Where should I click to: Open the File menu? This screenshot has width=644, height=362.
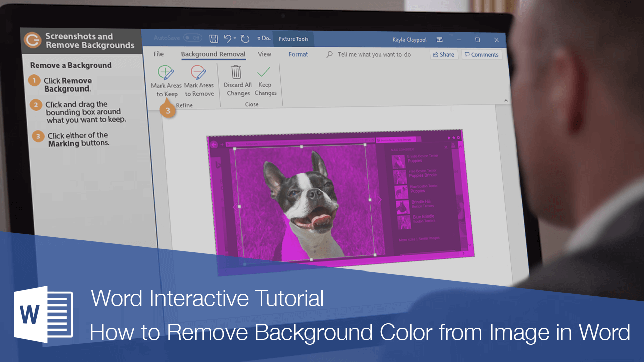click(x=158, y=54)
